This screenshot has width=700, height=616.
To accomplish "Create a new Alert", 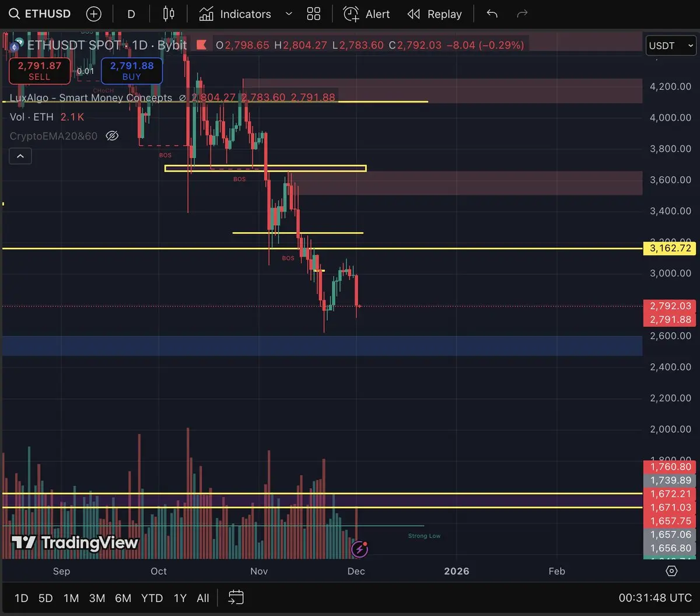I will pyautogui.click(x=366, y=14).
